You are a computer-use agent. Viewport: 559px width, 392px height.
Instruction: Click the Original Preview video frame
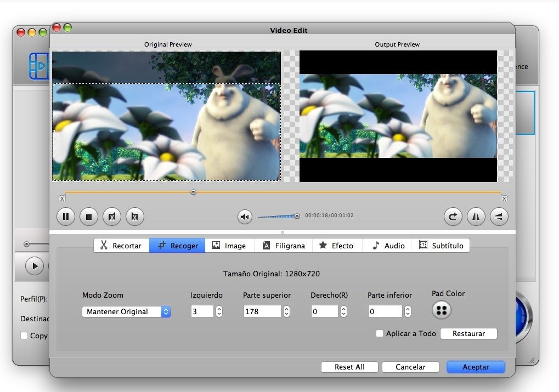tap(166, 116)
